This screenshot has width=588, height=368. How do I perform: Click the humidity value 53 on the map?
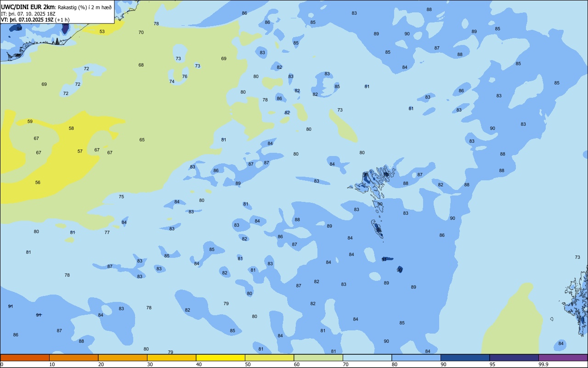[102, 32]
